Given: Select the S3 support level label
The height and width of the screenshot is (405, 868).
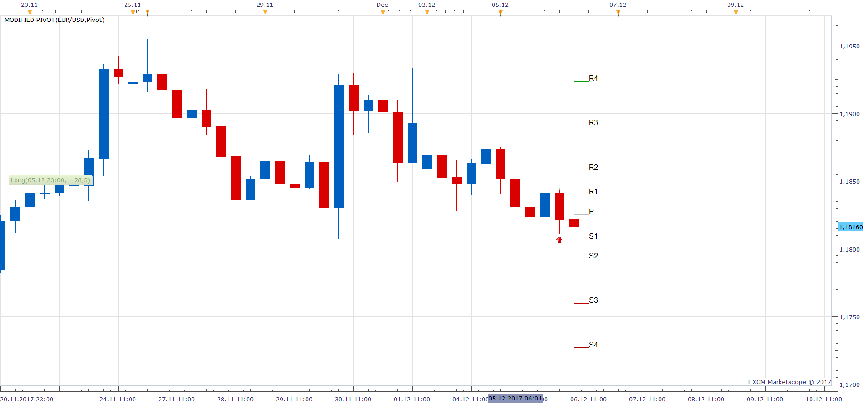Looking at the screenshot, I should click(593, 300).
